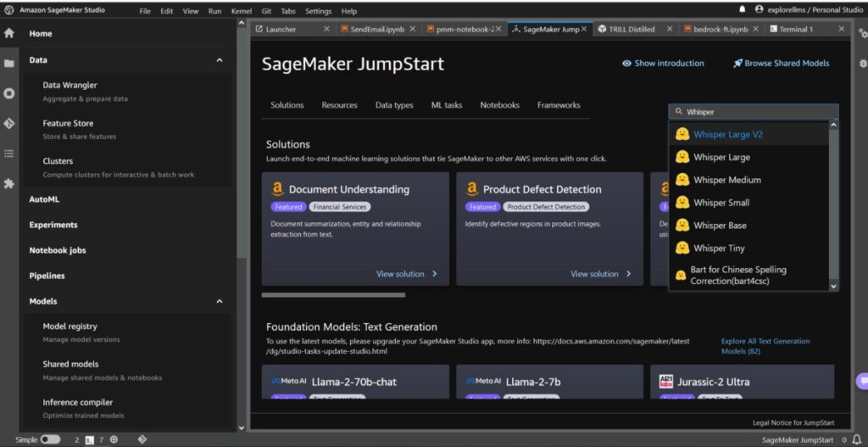Open the property inspector gears icon

coord(862,33)
